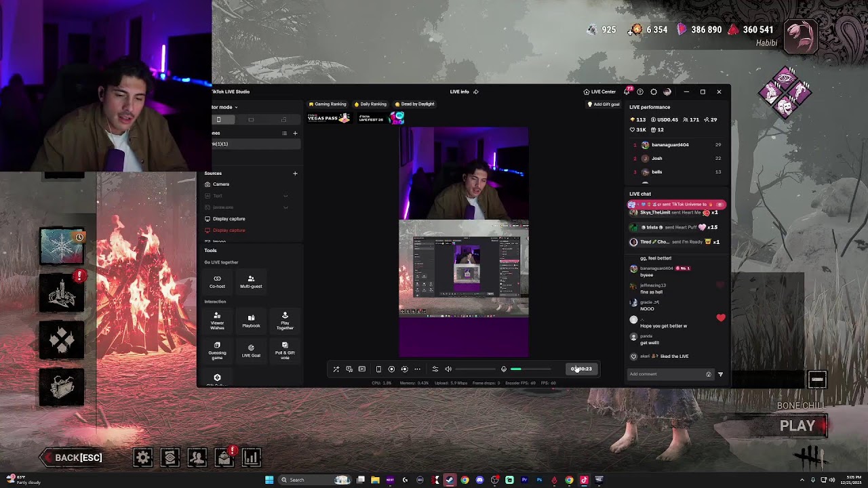The image size is (868, 488).
Task: Click the share icon beside LIVE info
Action: [x=476, y=91]
